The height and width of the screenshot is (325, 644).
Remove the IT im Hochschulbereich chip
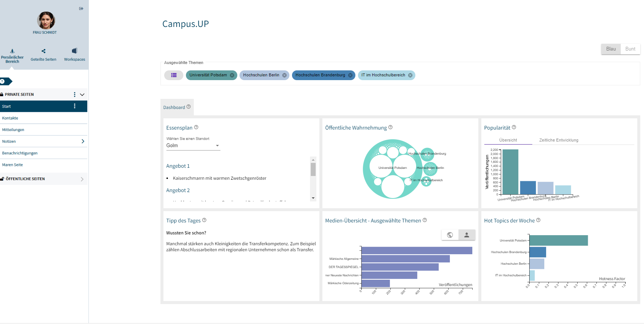click(410, 75)
